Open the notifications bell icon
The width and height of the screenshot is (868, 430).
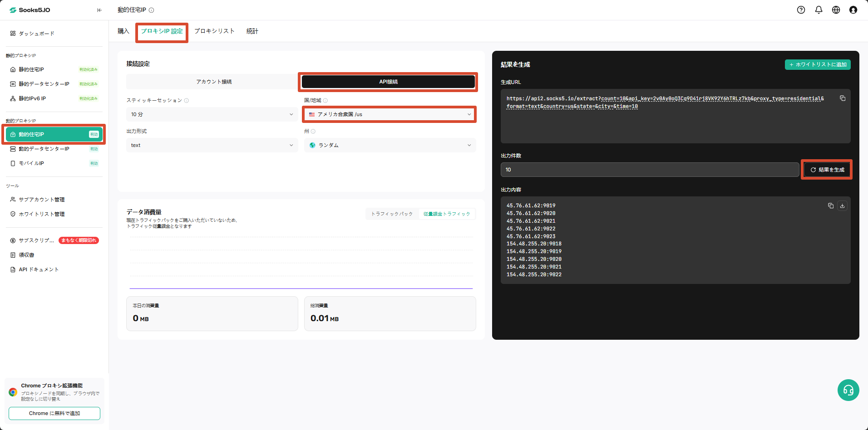819,10
